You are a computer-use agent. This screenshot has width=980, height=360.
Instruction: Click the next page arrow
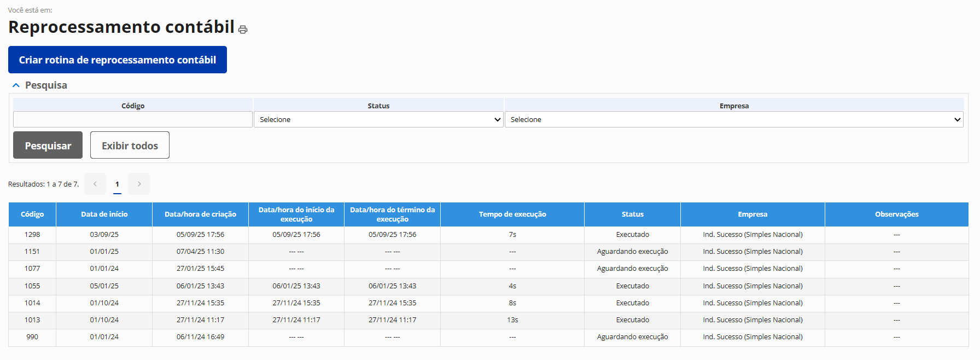[x=139, y=184]
